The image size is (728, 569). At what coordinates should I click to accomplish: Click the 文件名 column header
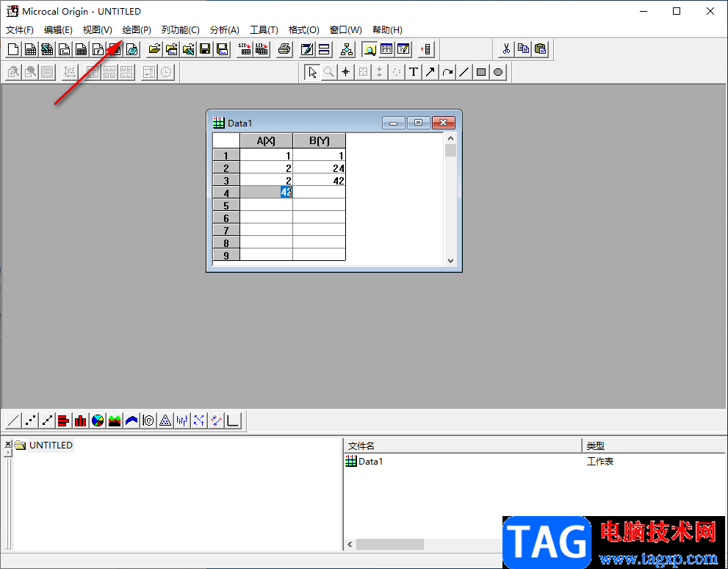(462, 446)
